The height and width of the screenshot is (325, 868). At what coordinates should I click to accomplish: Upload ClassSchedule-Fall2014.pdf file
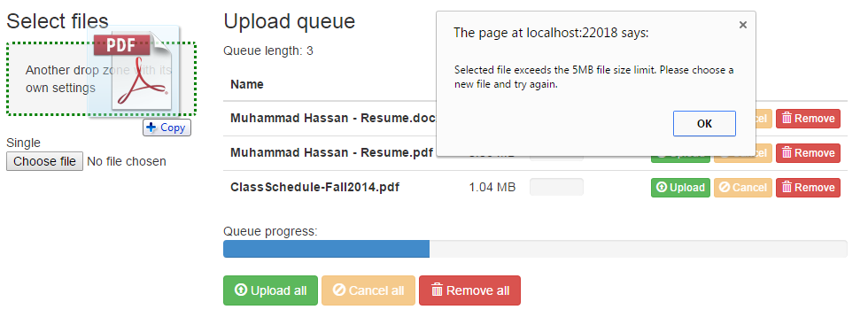pos(680,188)
